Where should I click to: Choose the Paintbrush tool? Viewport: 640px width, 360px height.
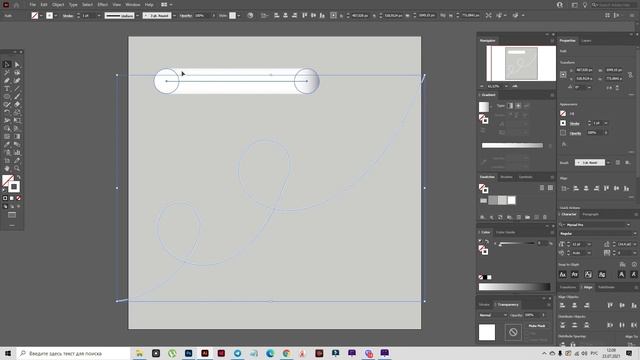coord(17,97)
